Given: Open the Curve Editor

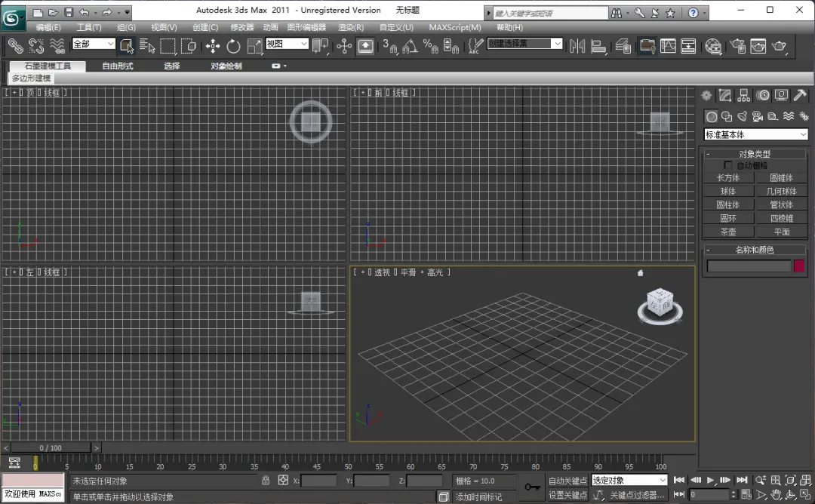Looking at the screenshot, I should [x=668, y=46].
